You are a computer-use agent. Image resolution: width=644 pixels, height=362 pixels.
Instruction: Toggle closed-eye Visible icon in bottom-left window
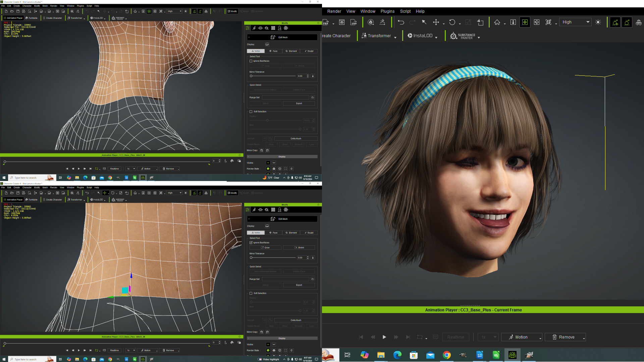pyautogui.click(x=274, y=344)
